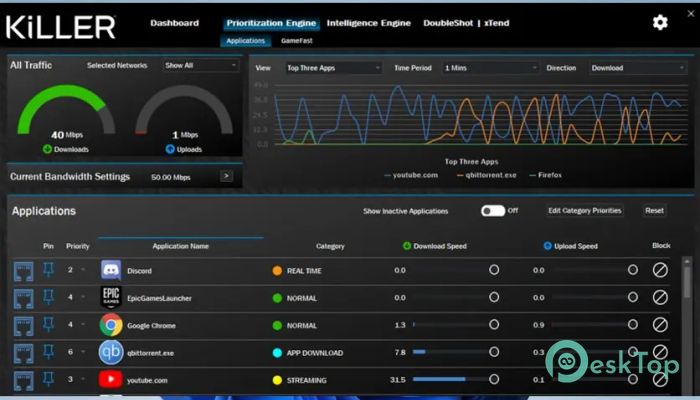Open the Time Period dropdown

point(490,68)
